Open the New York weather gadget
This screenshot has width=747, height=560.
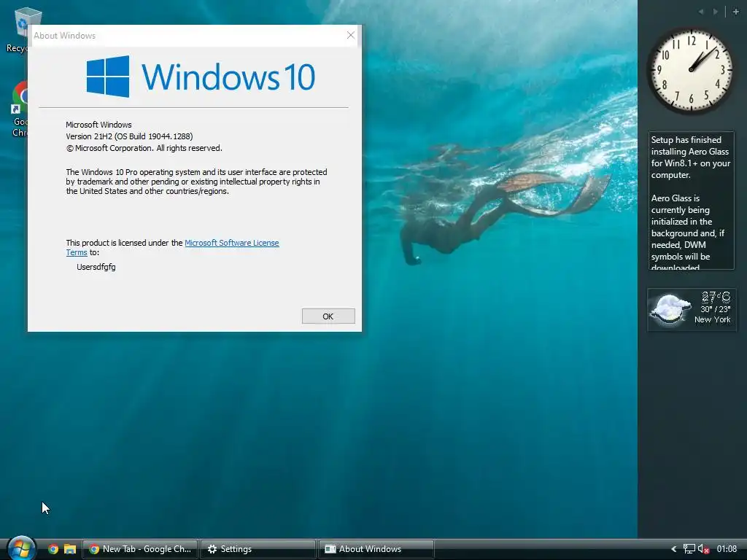coord(692,309)
